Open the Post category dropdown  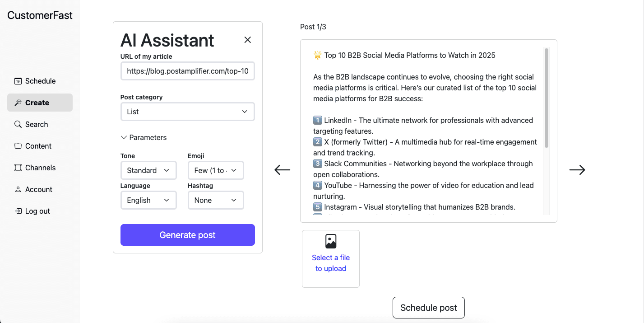pos(187,112)
